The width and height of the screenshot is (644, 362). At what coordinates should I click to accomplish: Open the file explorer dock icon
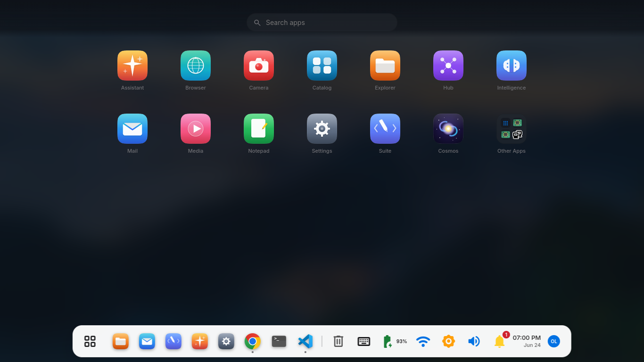(121, 341)
